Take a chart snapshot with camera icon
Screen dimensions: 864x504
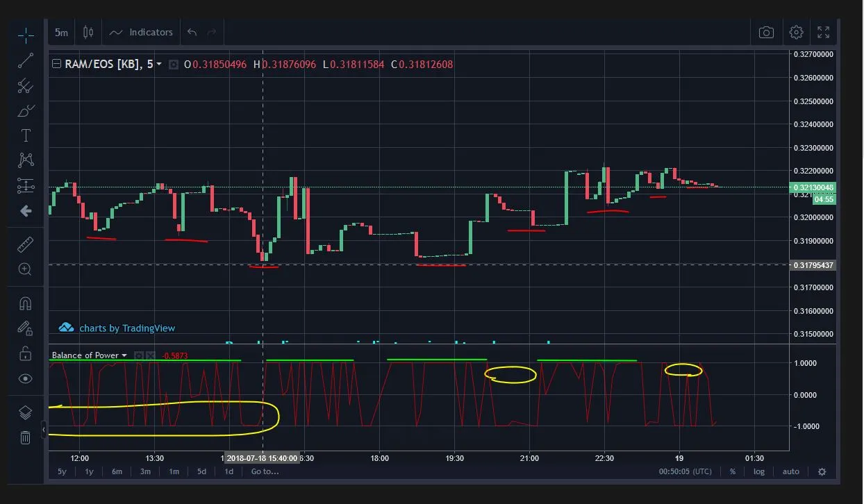[766, 32]
